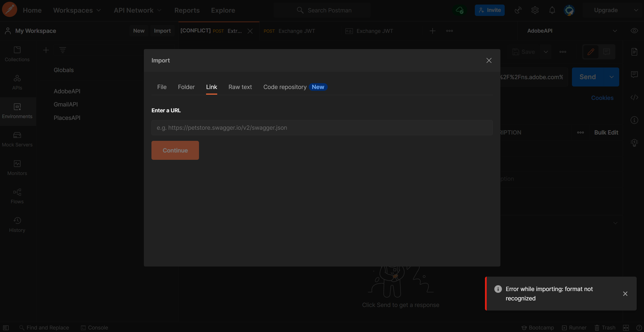The height and width of the screenshot is (332, 644).
Task: Open the Mock Servers panel
Action: (x=17, y=139)
